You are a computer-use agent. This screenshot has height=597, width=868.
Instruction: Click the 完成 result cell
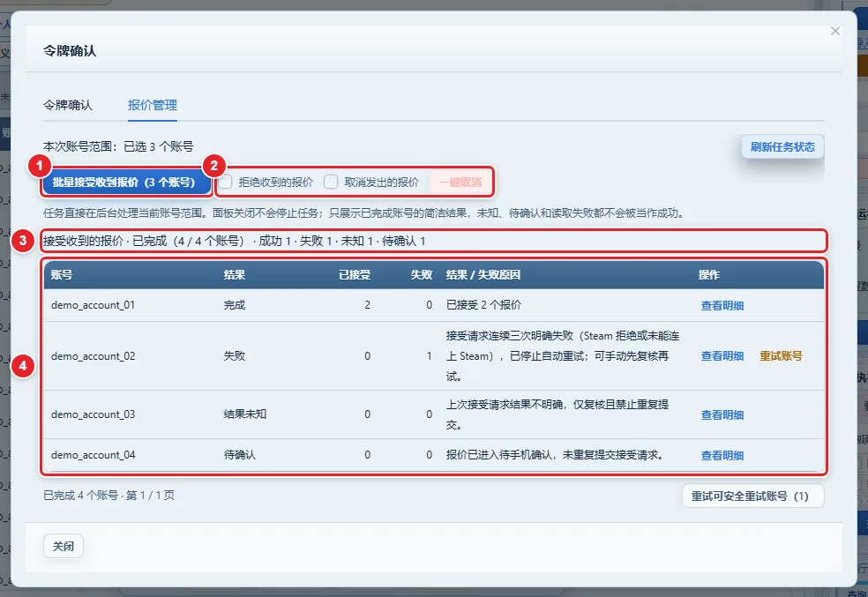[x=234, y=305]
